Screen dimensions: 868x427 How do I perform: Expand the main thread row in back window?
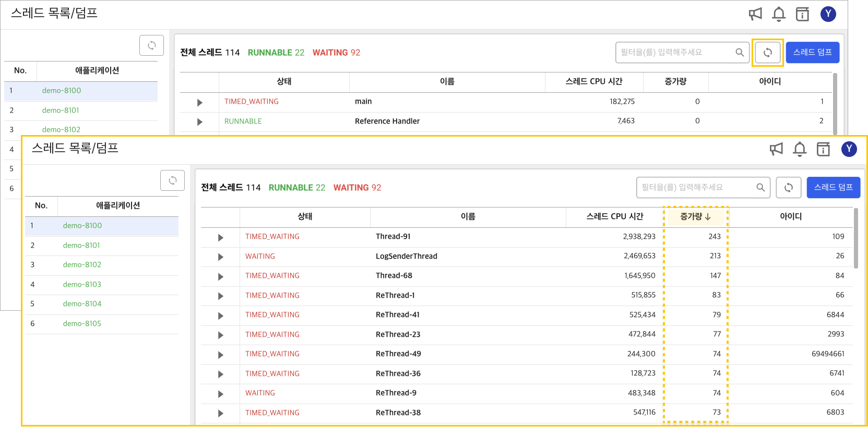[x=200, y=103]
